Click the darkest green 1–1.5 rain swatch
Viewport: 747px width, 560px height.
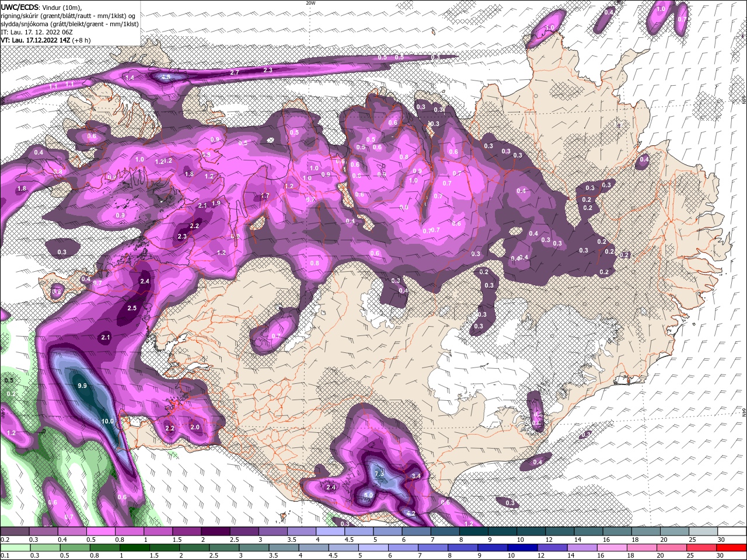pyautogui.click(x=134, y=547)
